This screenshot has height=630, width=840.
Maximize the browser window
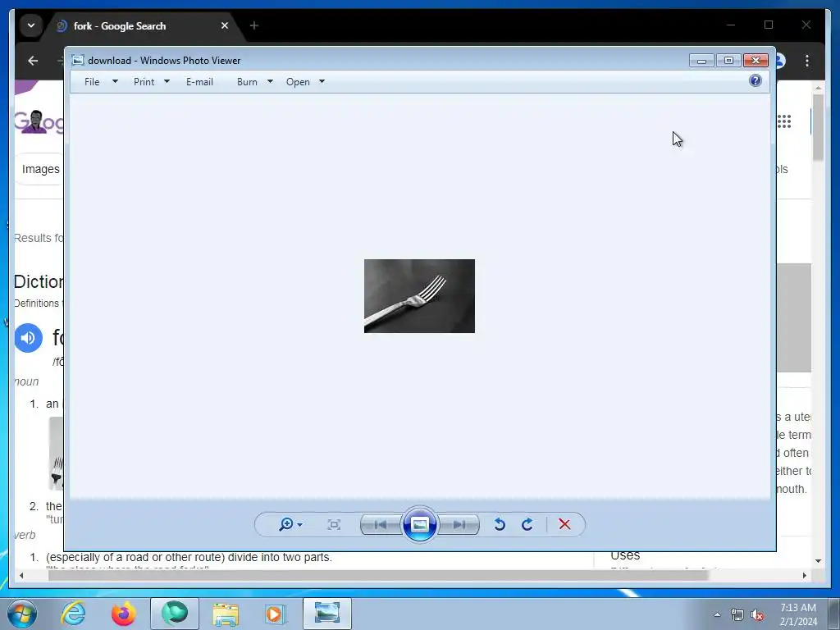[769, 25]
